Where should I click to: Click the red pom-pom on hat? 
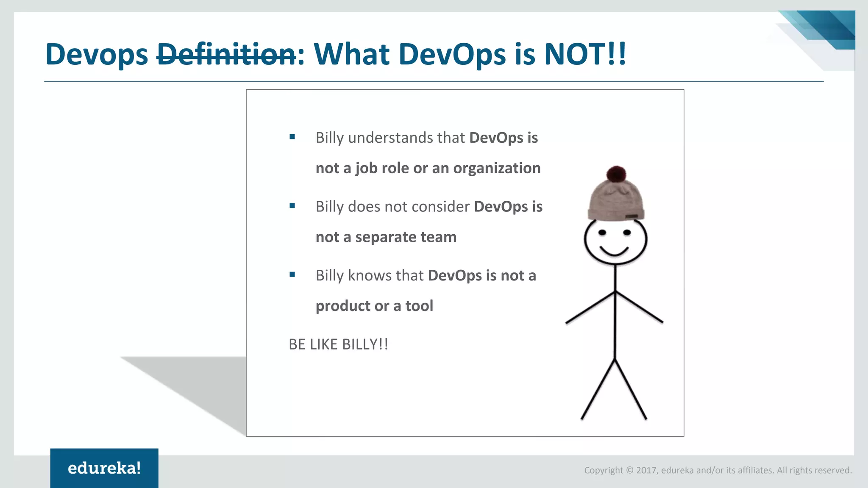(616, 174)
